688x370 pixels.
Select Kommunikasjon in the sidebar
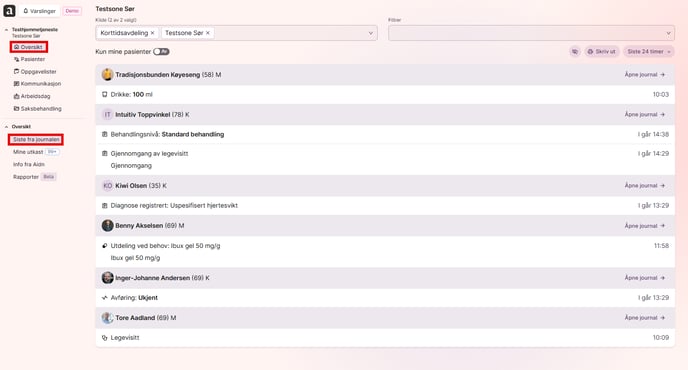[x=37, y=83]
